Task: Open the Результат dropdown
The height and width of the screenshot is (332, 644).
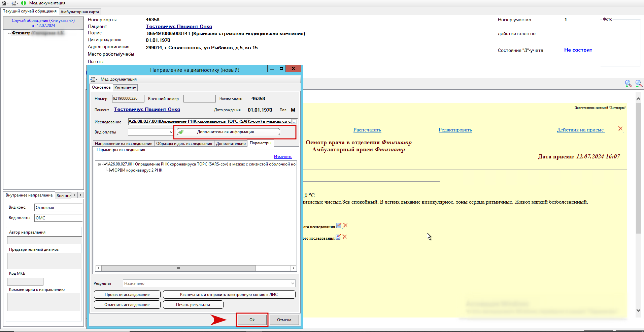Action: click(x=293, y=283)
